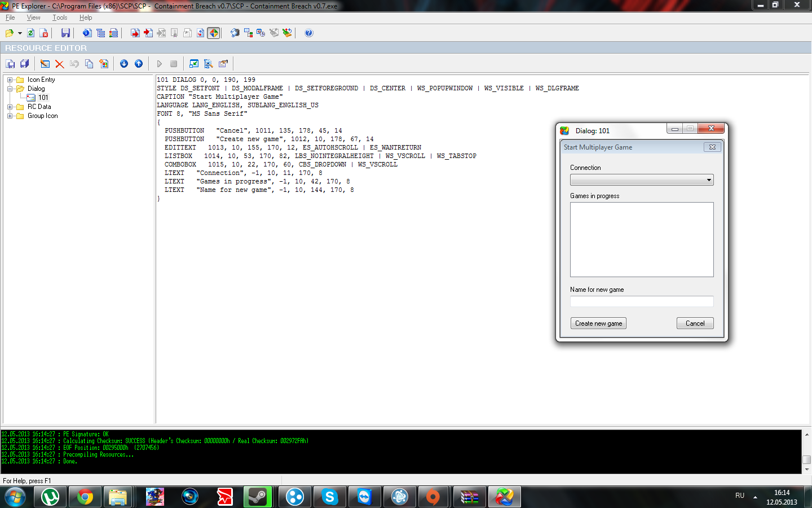
Task: Open Steam from the taskbar
Action: pyautogui.click(x=258, y=497)
